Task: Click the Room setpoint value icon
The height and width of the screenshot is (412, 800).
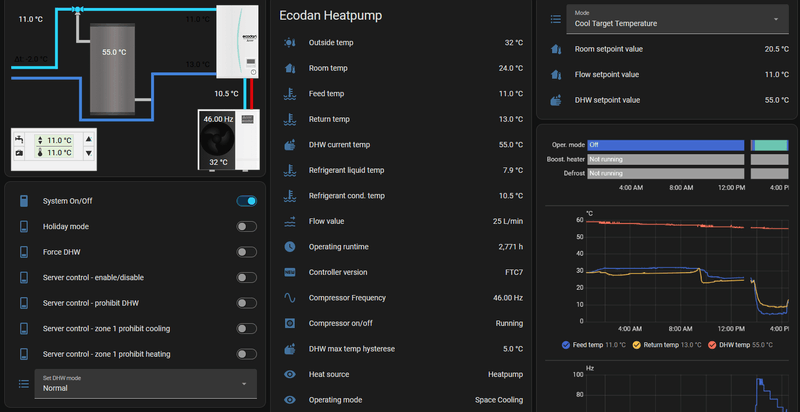Action: 556,49
